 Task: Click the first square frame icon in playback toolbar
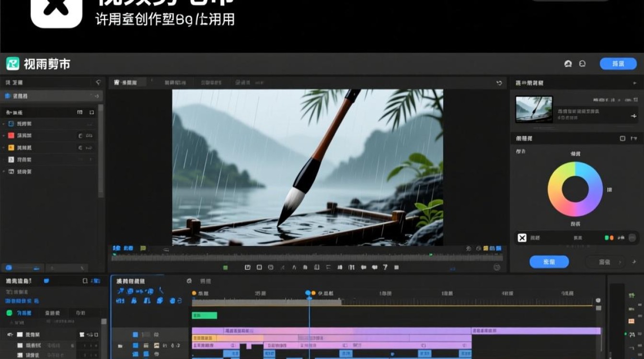(x=248, y=268)
